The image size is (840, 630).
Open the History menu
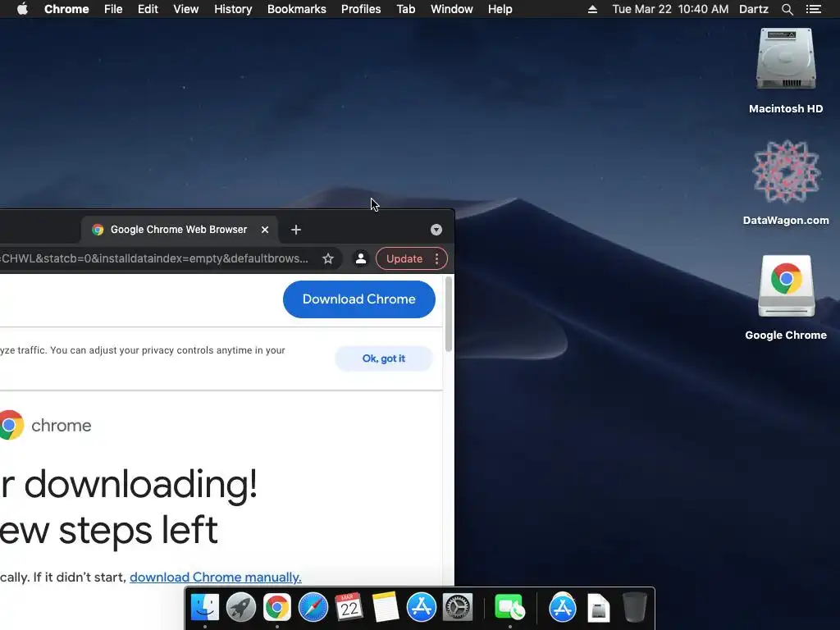(233, 9)
